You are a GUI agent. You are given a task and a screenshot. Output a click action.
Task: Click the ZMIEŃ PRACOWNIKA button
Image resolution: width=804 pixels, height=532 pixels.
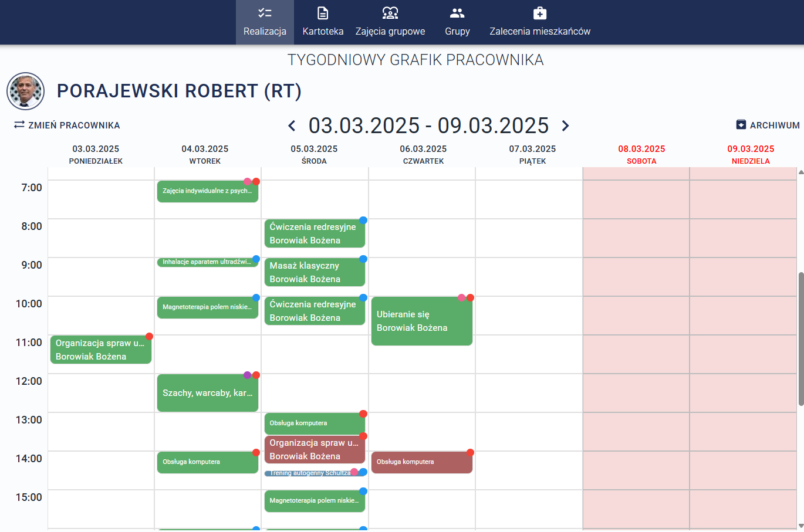(x=74, y=126)
